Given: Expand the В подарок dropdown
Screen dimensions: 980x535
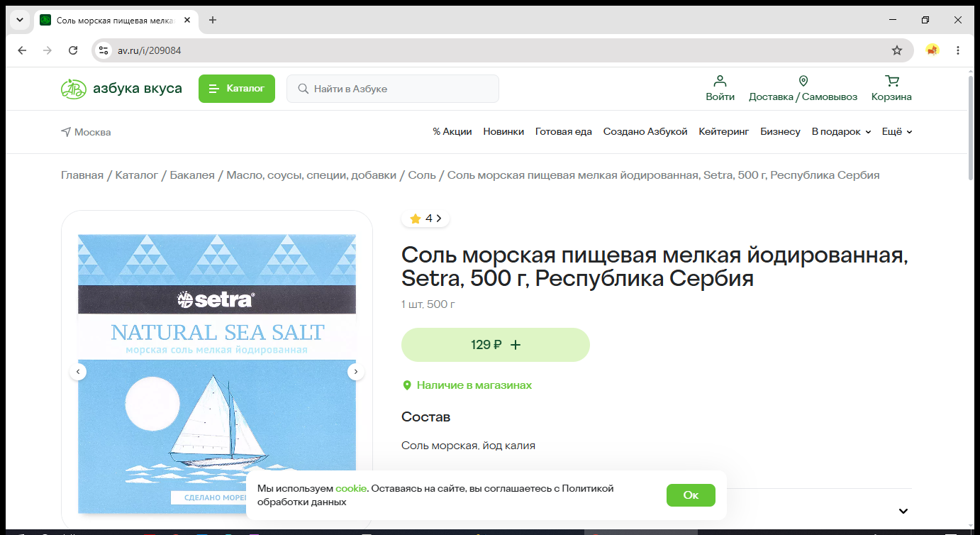Looking at the screenshot, I should pos(841,132).
